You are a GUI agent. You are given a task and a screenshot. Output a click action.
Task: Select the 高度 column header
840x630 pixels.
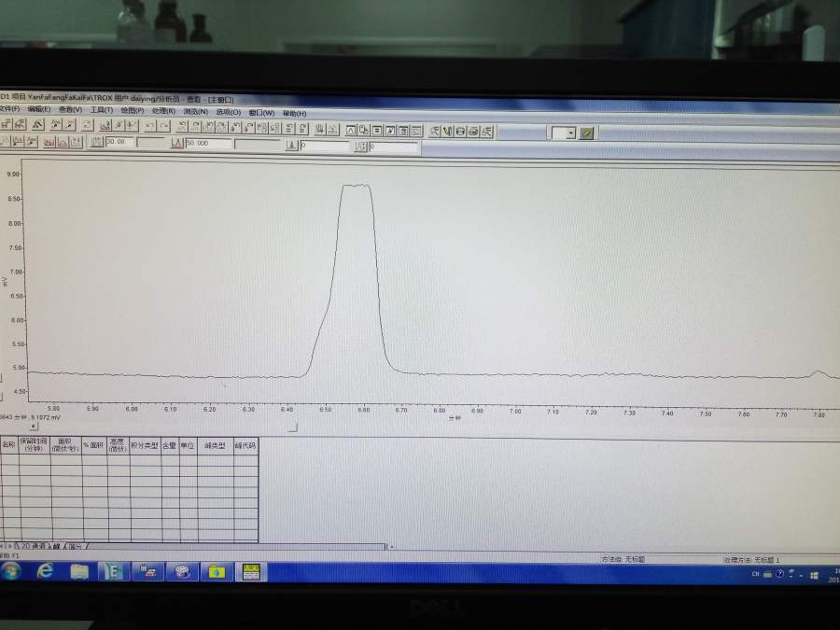[118, 445]
